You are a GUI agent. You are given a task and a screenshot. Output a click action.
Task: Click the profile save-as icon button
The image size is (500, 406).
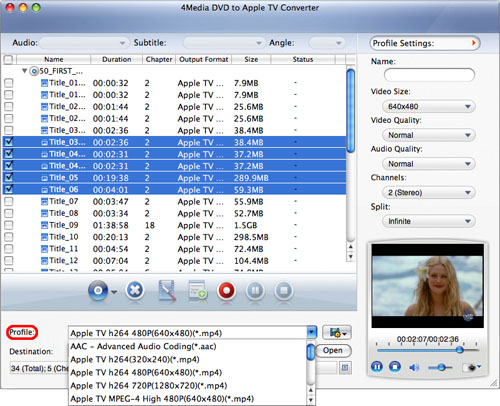[337, 333]
